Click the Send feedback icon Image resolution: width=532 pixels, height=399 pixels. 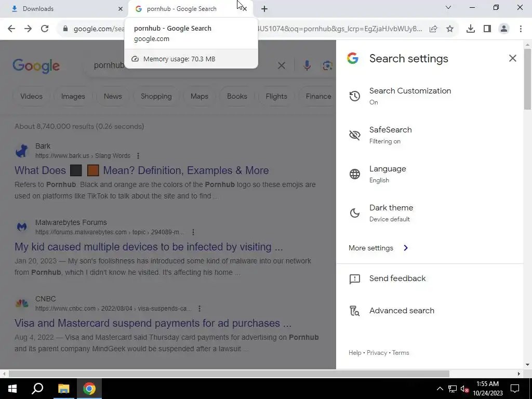354,279
